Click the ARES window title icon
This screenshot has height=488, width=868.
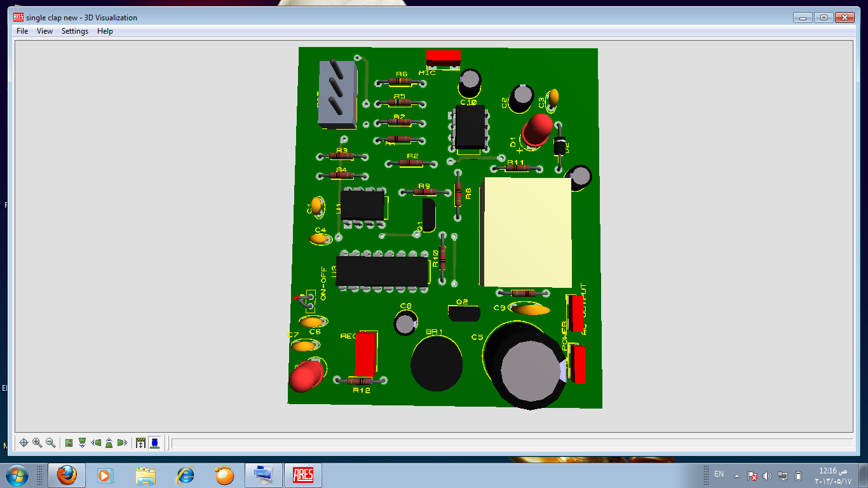[x=18, y=18]
